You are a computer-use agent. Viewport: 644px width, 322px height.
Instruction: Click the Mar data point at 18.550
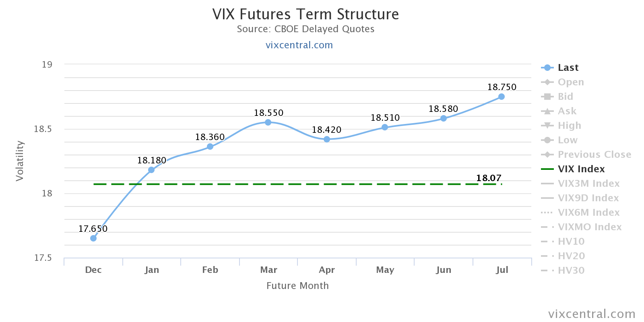coord(268,122)
